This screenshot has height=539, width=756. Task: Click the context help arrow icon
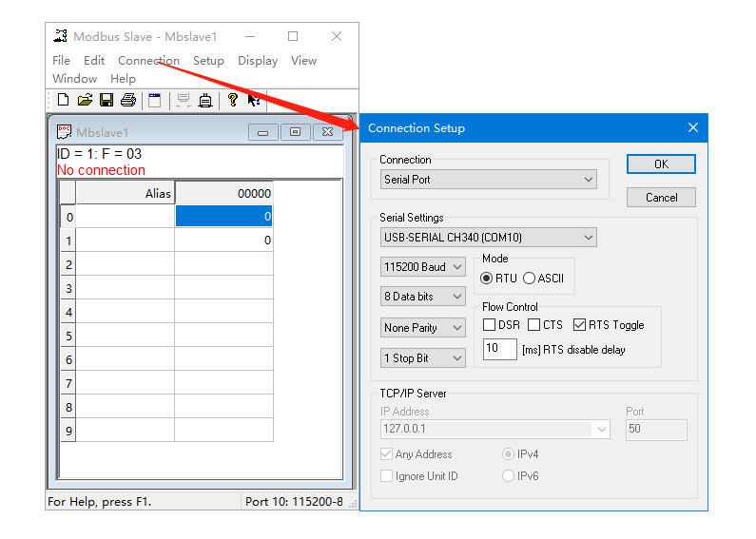tap(254, 100)
